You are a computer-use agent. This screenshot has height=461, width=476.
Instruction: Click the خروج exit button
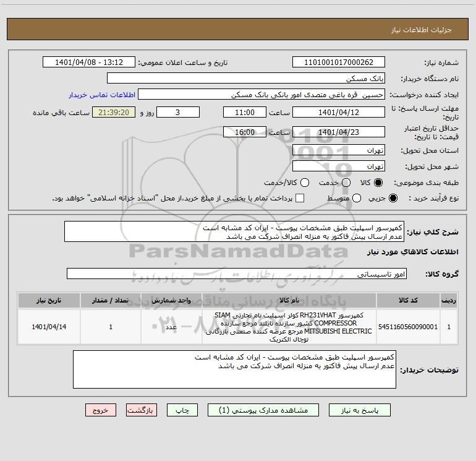pyautogui.click(x=101, y=410)
